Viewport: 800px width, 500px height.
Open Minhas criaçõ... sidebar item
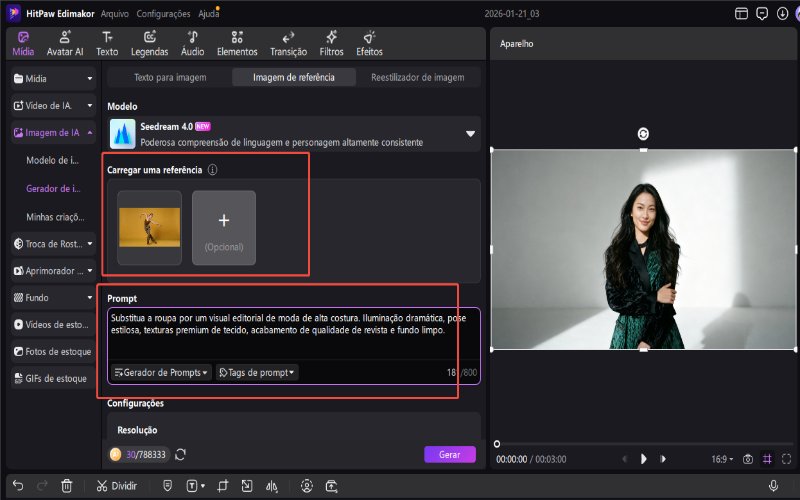point(55,217)
